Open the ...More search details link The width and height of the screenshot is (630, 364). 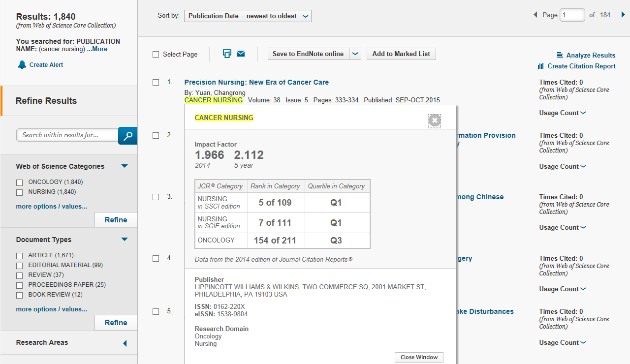[x=97, y=49]
